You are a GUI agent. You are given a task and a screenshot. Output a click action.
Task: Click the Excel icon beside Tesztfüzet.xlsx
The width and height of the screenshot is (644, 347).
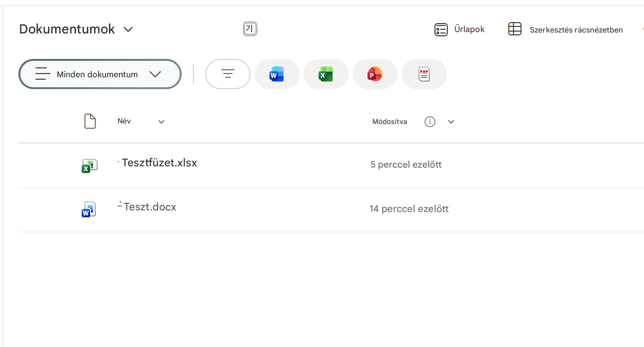coord(89,165)
